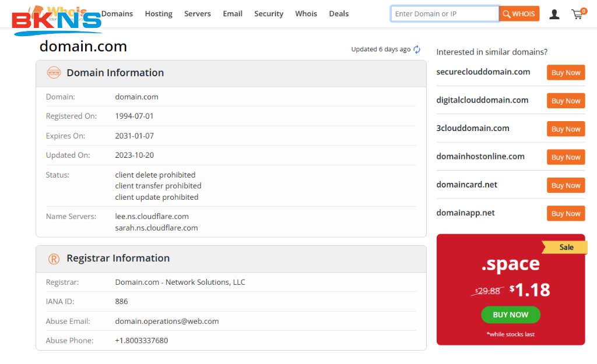597x364 pixels.
Task: Select the Security menu item
Action: point(269,13)
